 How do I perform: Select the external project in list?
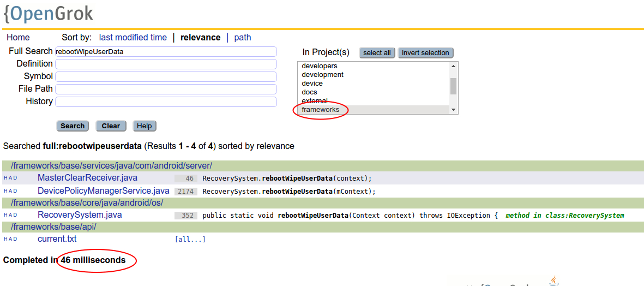tap(315, 101)
